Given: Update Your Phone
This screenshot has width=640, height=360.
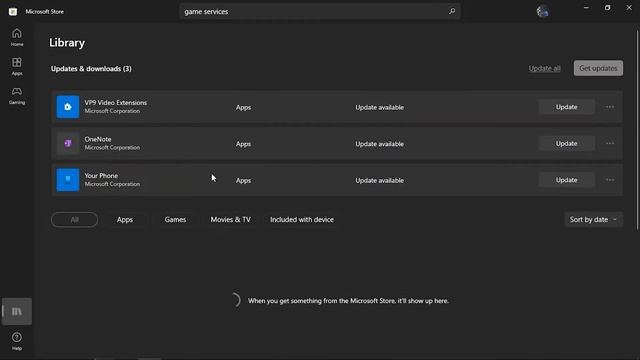Looking at the screenshot, I should [567, 180].
